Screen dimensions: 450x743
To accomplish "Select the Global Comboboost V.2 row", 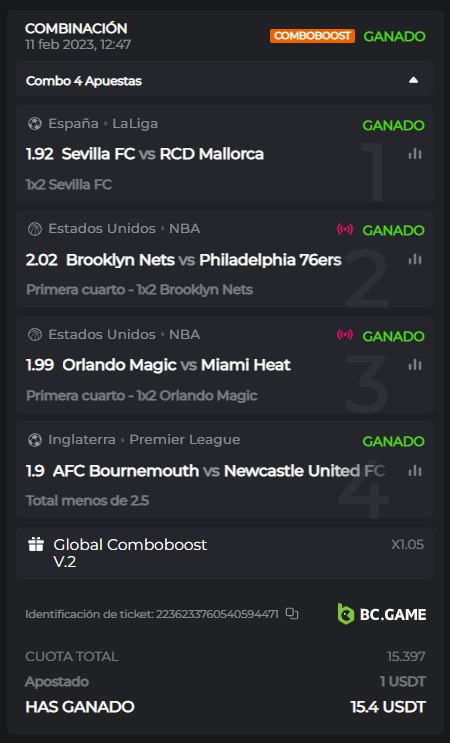I will click(x=225, y=553).
